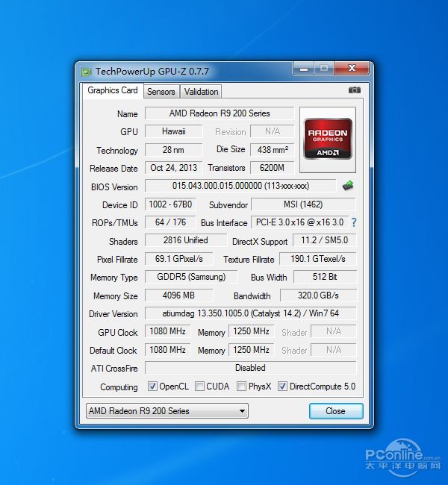
Task: Click the BIOS Version label
Action: tap(114, 187)
